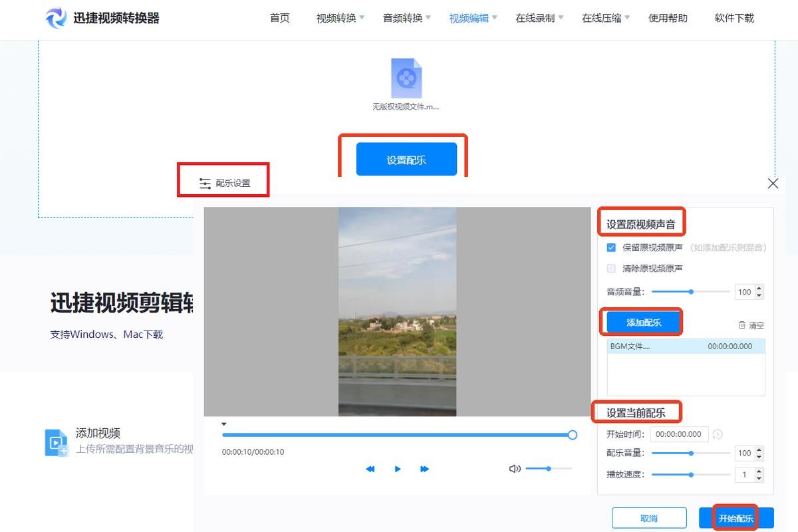Open the 在线压缩 dropdown menu

(605, 18)
